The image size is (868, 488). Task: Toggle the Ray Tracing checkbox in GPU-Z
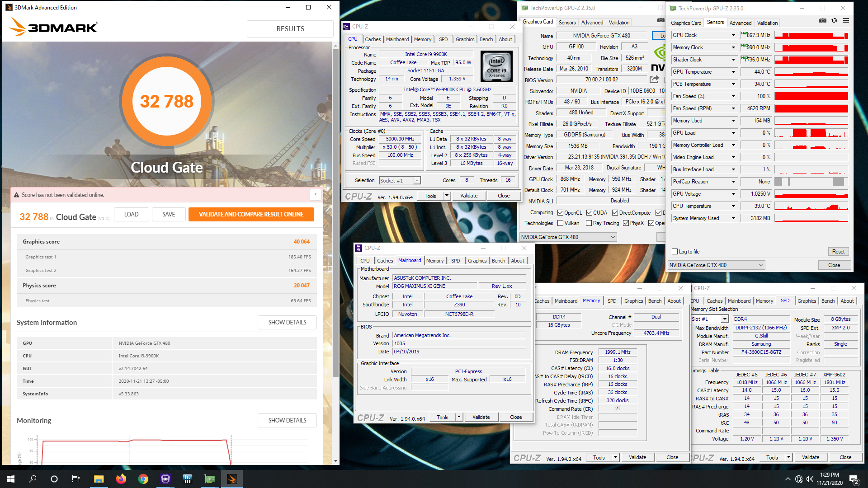(589, 223)
